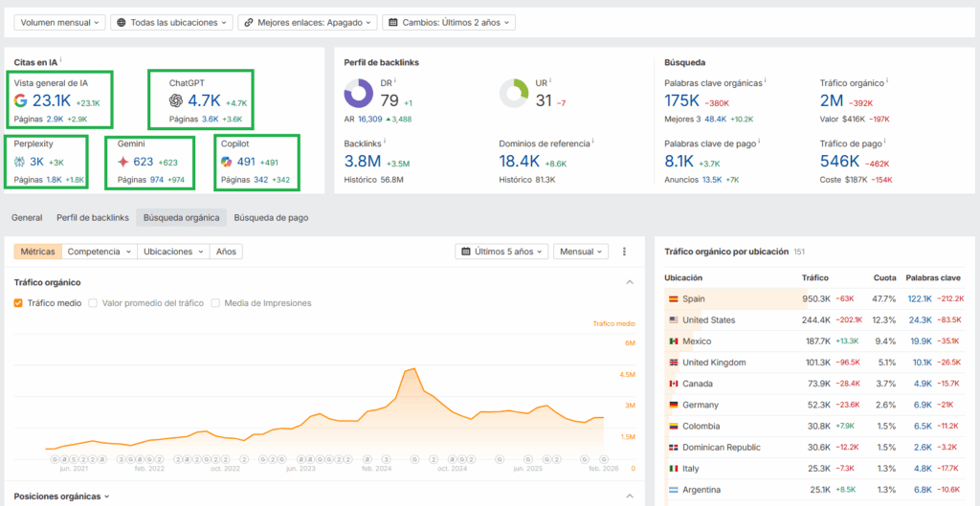Click the ChatGPT logo icon

[x=176, y=100]
